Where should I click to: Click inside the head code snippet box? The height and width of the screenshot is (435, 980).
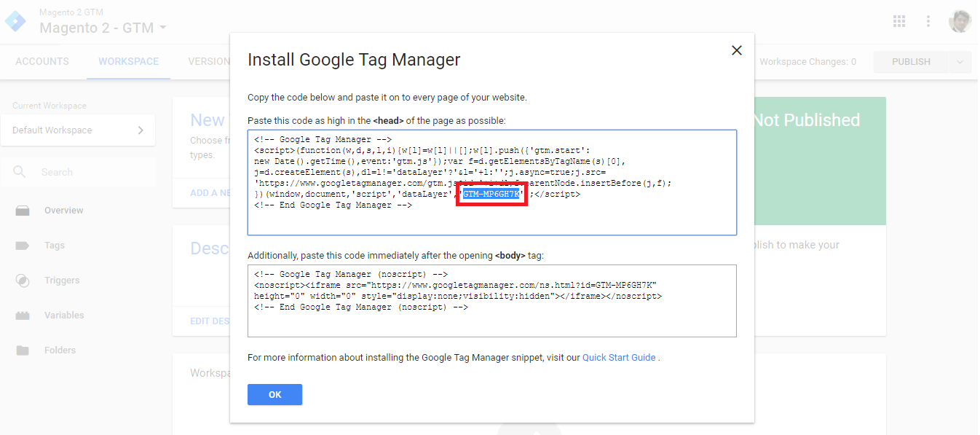coord(492,183)
